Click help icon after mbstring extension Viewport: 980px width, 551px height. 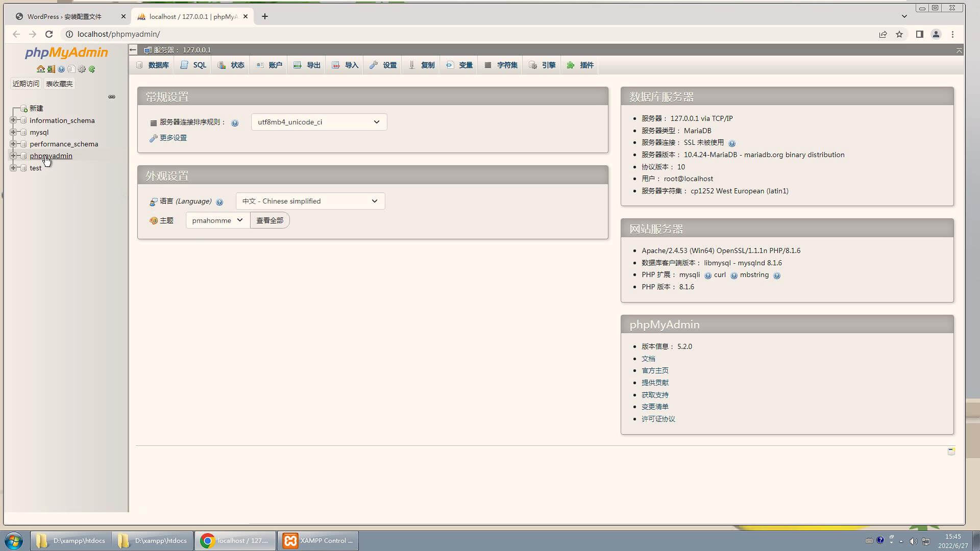[777, 275]
